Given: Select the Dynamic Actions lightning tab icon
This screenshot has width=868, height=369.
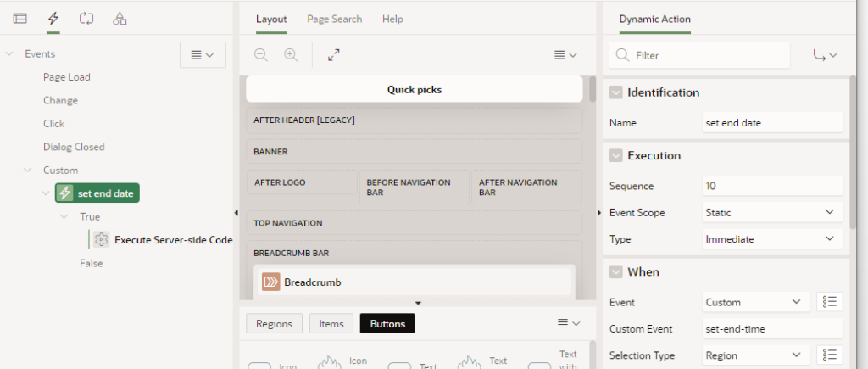Looking at the screenshot, I should (x=53, y=18).
